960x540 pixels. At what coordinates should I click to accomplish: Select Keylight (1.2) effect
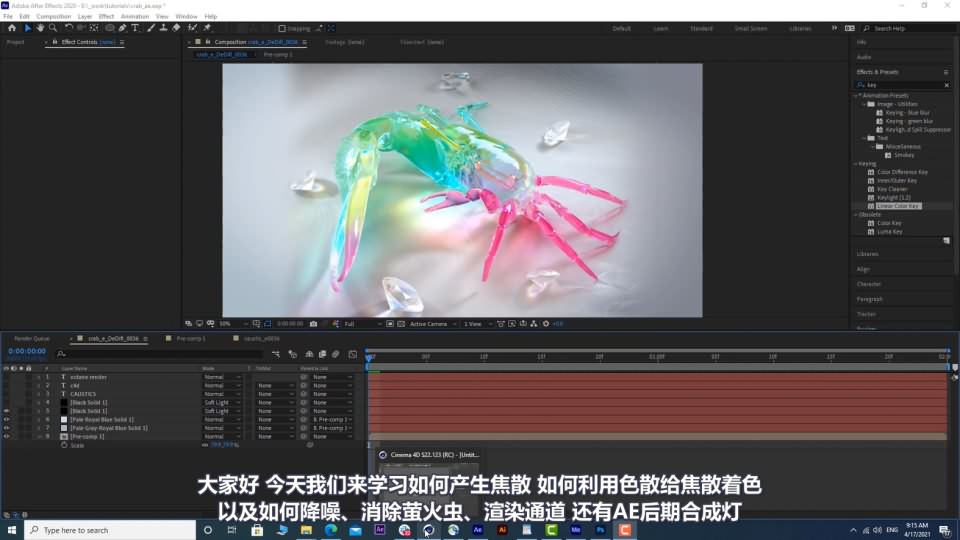point(893,198)
